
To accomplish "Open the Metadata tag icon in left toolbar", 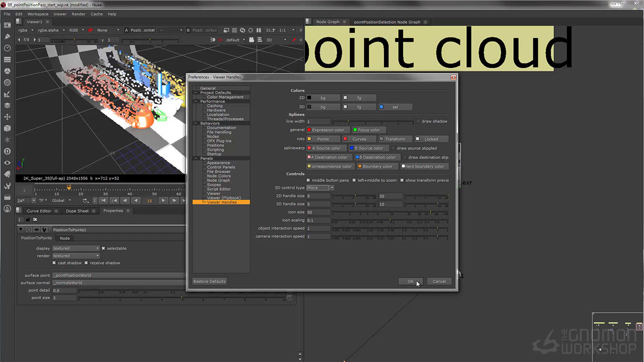I will click(7, 174).
